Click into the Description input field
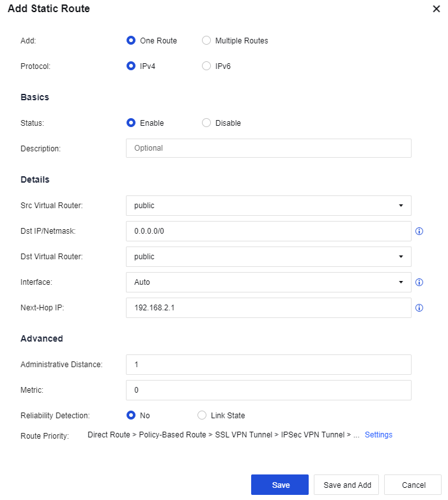 click(268, 148)
